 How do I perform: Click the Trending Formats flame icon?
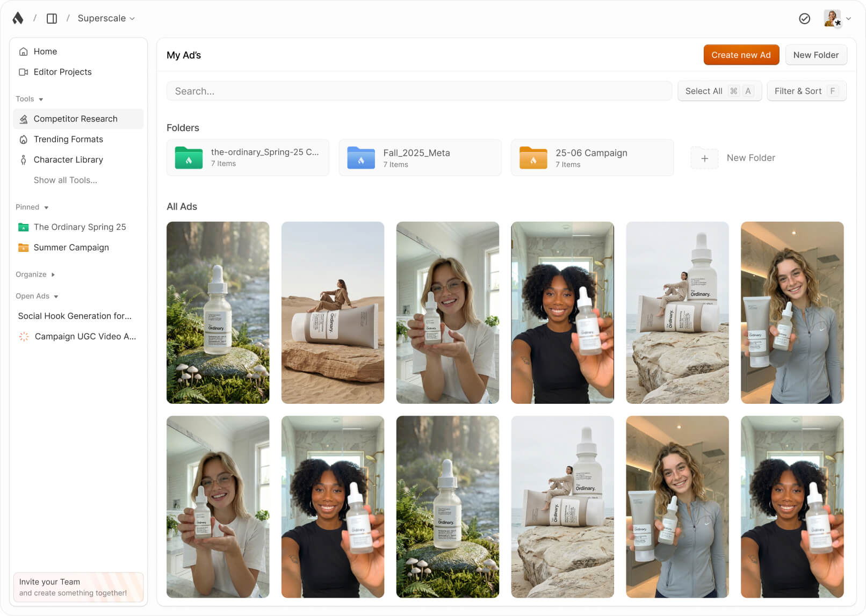[23, 139]
